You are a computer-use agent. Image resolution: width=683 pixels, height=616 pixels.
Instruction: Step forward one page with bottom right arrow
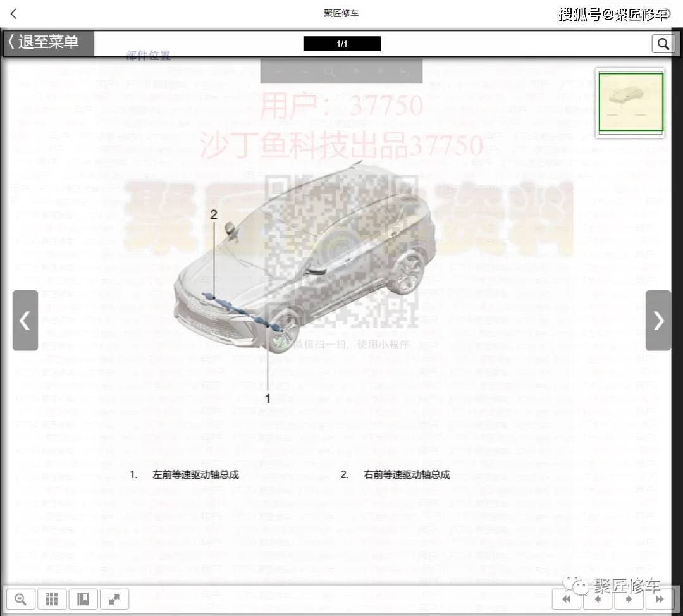629,600
